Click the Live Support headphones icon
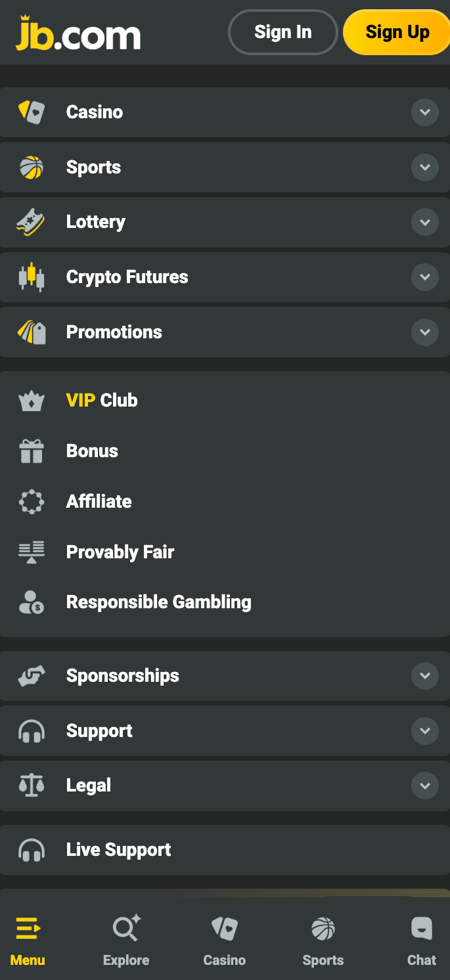450x980 pixels. (31, 850)
